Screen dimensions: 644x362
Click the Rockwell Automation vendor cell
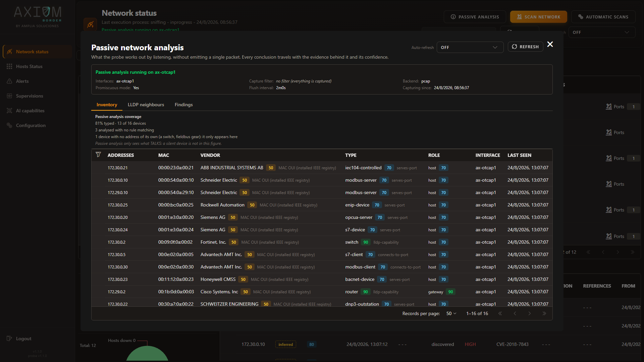click(222, 205)
